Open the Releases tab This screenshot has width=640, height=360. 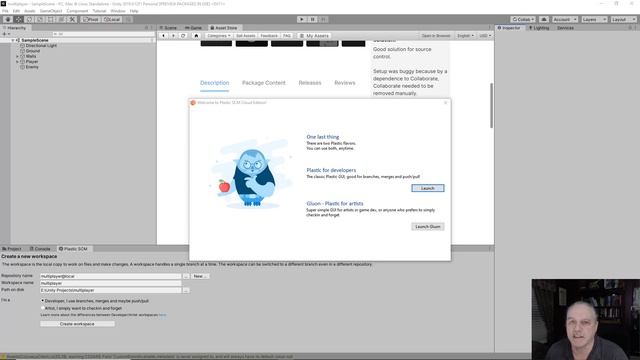click(310, 83)
